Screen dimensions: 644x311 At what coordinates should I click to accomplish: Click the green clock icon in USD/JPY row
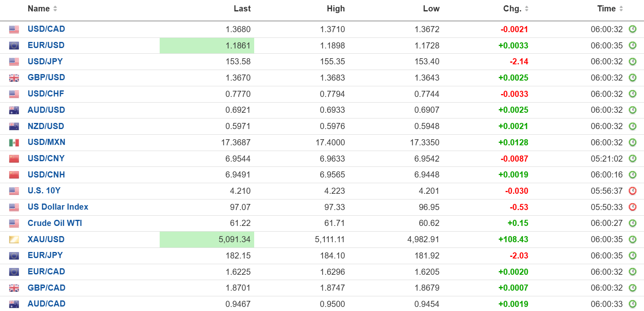point(632,61)
